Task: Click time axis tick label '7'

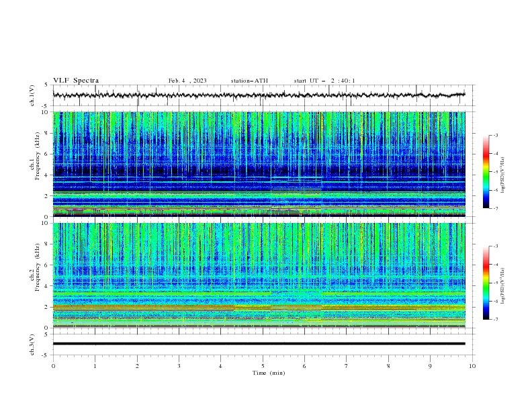Action: click(347, 366)
